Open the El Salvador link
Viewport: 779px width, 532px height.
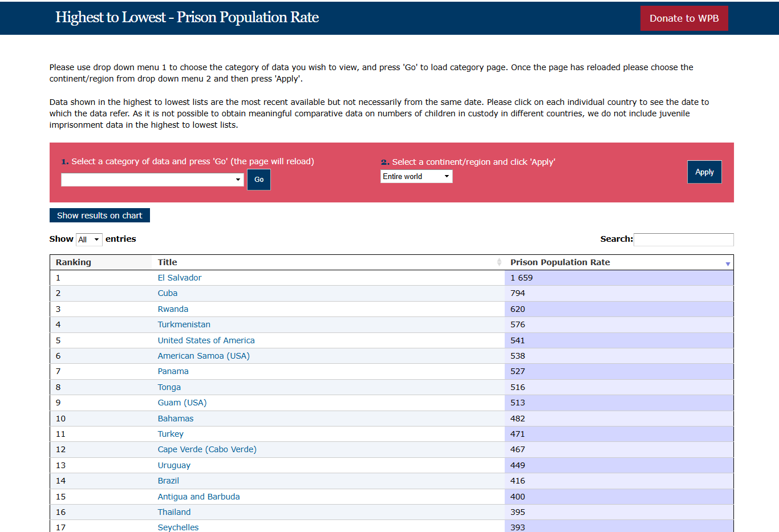[180, 278]
